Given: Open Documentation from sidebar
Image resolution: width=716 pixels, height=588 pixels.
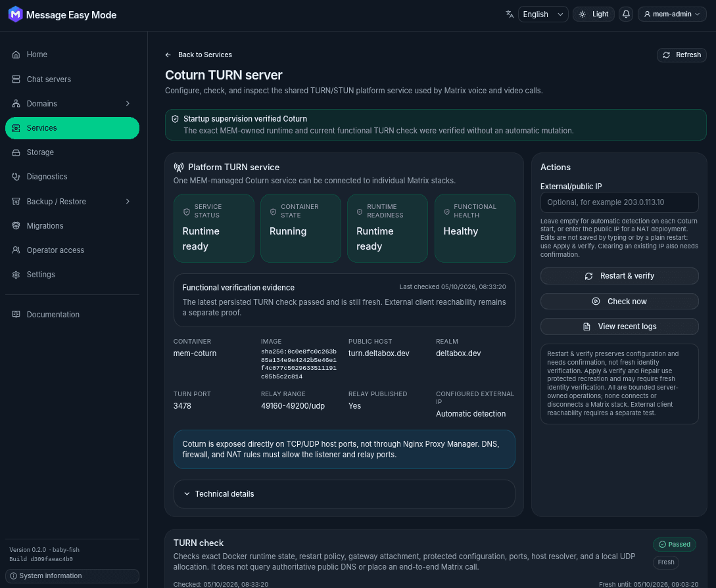Looking at the screenshot, I should click(x=72, y=314).
